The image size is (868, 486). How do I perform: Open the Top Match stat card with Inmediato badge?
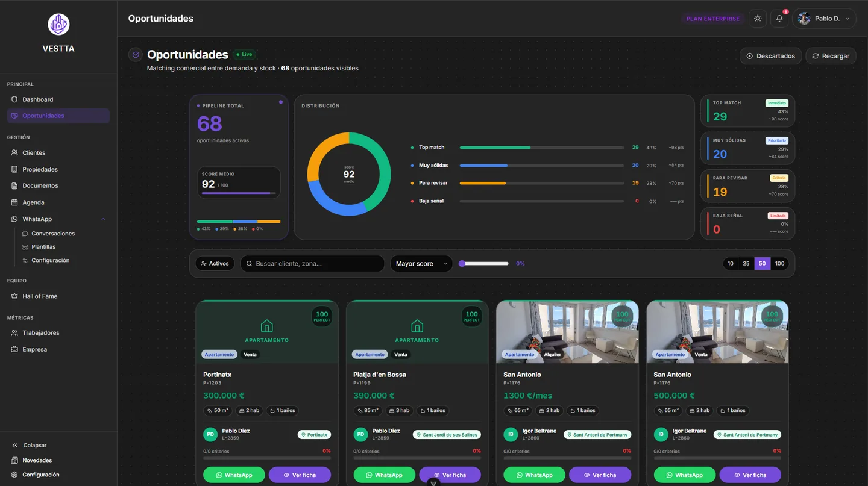pyautogui.click(x=747, y=111)
